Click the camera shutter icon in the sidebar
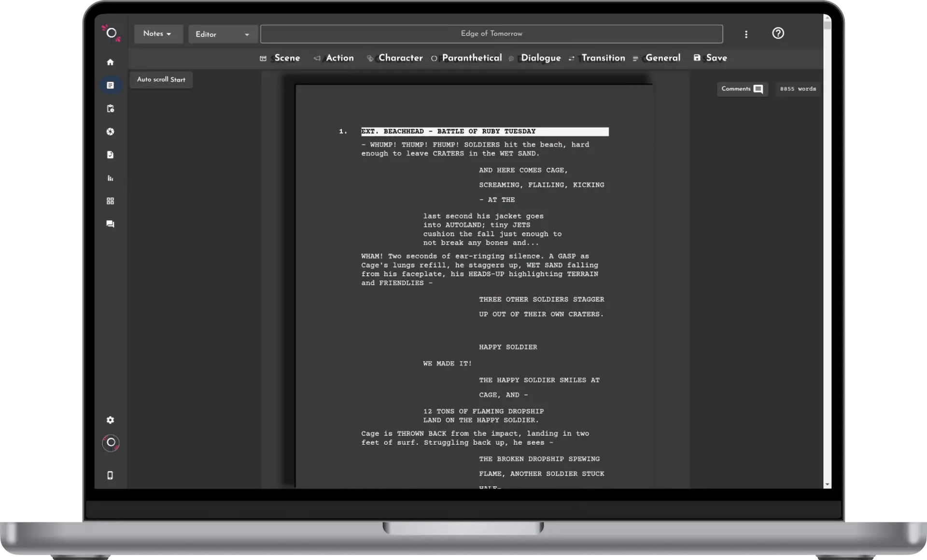Viewport: 927px width, 560px height. [x=110, y=131]
